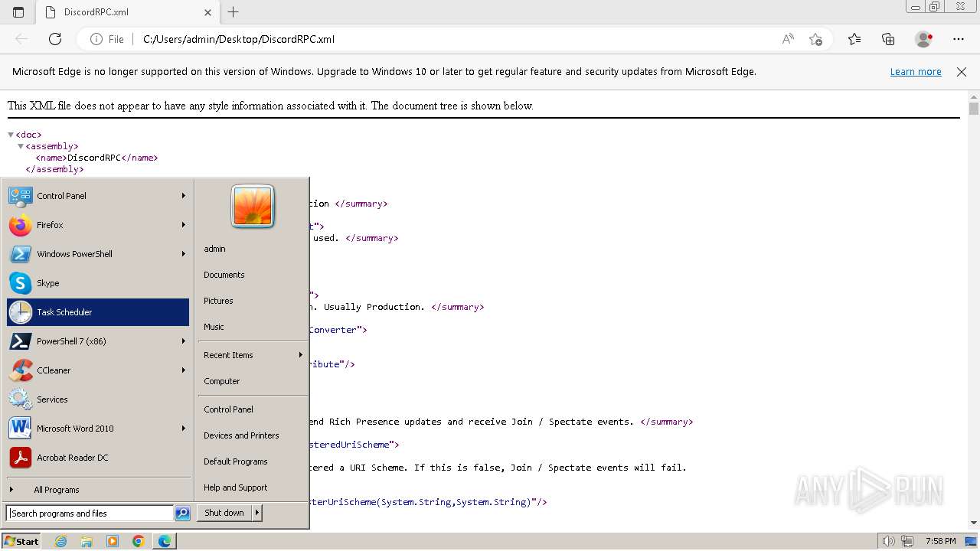Open the Favorites list icon
Viewport: 980px width, 551px height.
pyautogui.click(x=854, y=39)
